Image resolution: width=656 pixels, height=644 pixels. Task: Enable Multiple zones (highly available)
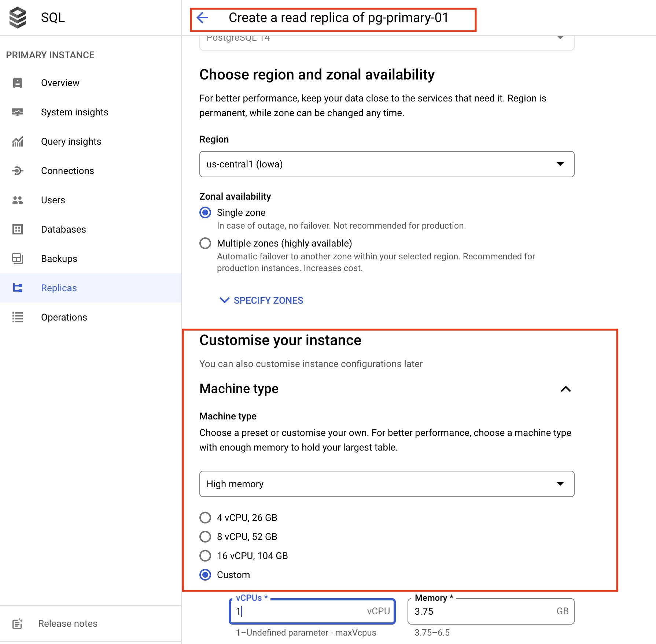pos(205,243)
